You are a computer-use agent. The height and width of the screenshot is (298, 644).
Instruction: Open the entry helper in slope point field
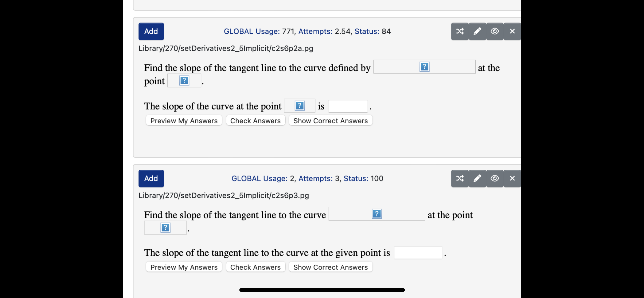click(299, 105)
